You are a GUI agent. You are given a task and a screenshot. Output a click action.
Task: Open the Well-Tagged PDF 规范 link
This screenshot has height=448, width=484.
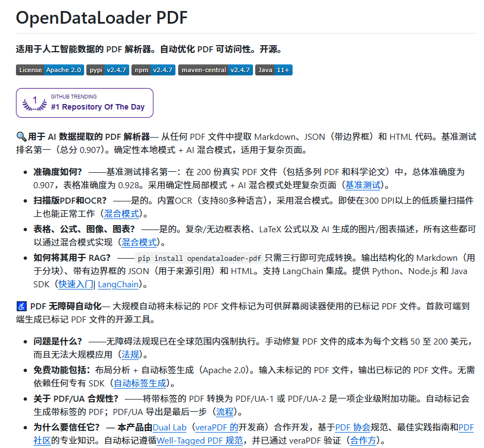coord(200,441)
